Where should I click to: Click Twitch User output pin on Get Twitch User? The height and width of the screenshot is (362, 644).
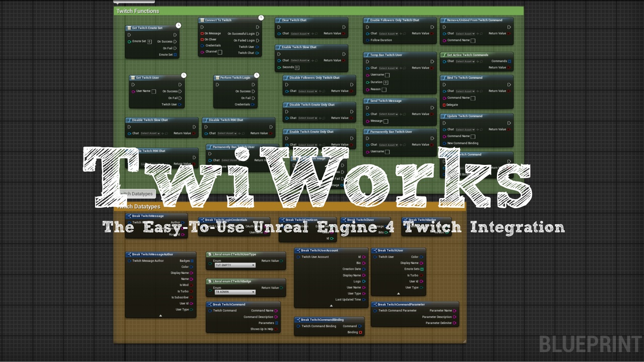pyautogui.click(x=180, y=105)
